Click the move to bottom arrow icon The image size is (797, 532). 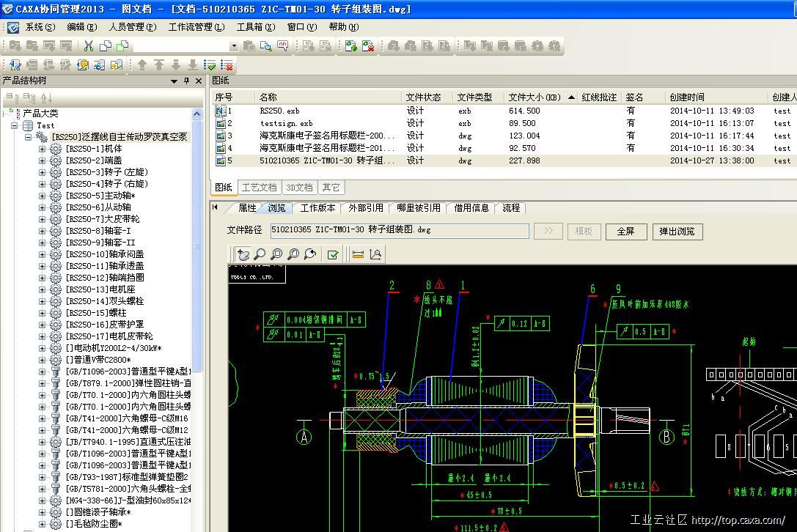[x=193, y=65]
